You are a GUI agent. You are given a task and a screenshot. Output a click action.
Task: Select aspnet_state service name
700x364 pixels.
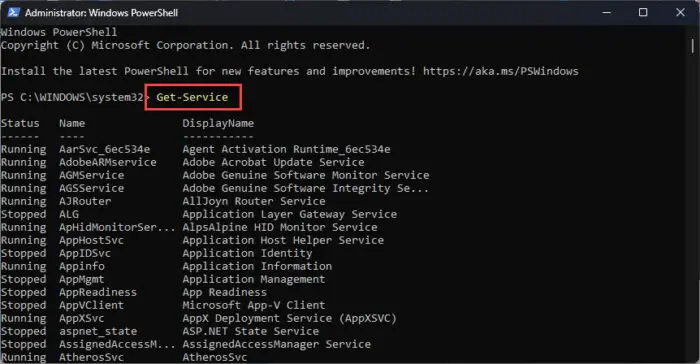98,331
